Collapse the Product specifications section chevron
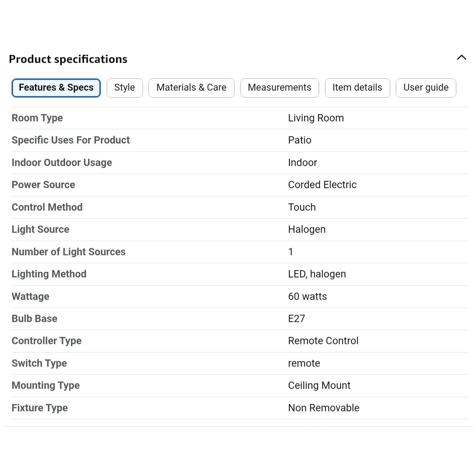The width and height of the screenshot is (476, 476). [x=461, y=58]
